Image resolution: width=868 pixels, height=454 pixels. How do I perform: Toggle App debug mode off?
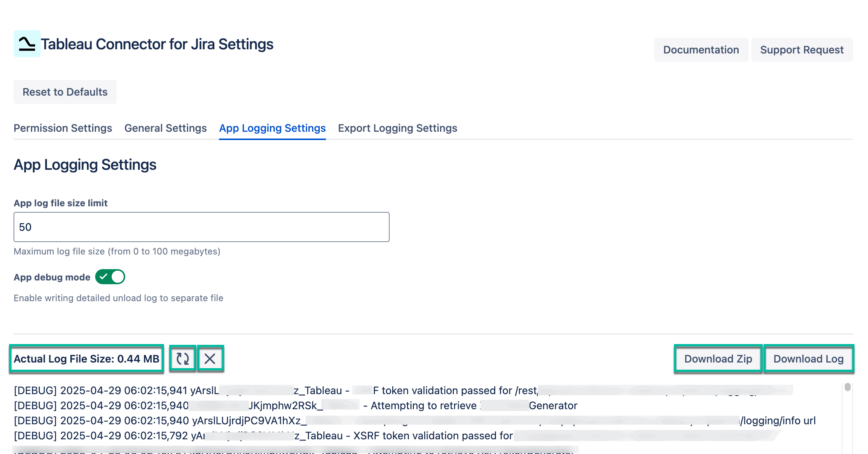[x=109, y=277]
